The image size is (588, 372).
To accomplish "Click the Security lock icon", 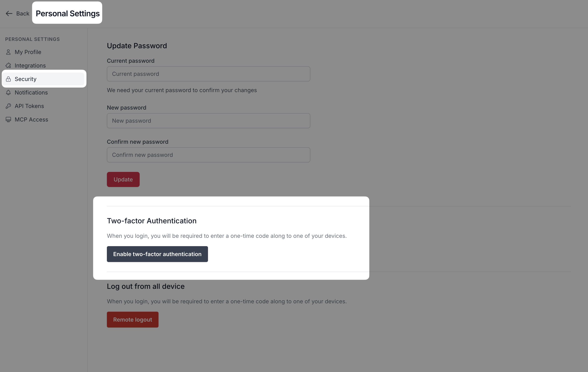I will [8, 79].
